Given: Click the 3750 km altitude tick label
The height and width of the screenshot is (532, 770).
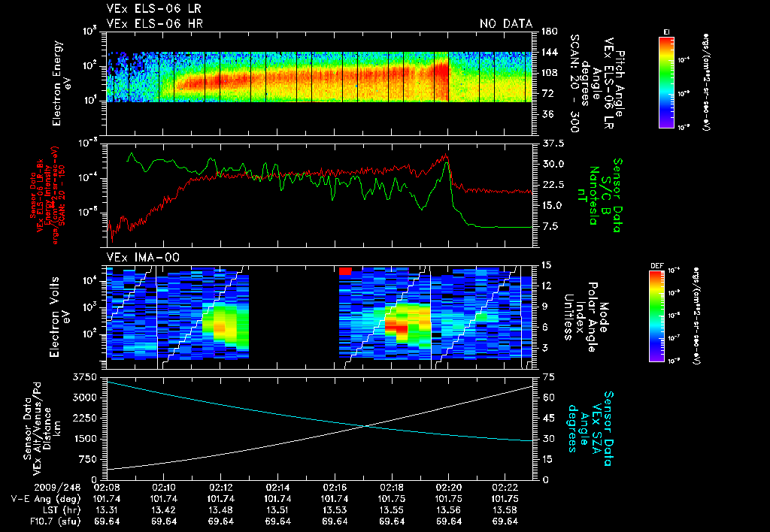Looking at the screenshot, I should (x=84, y=377).
